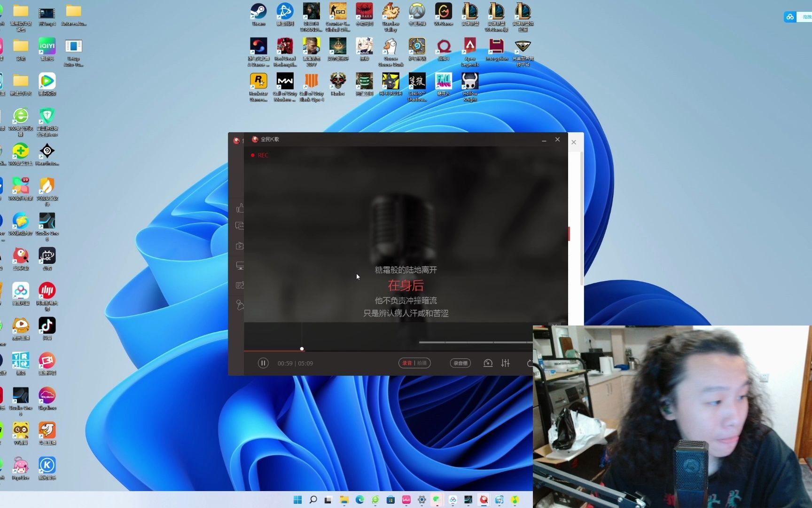Open Death Stranding desktop shortcut
Image resolution: width=812 pixels, height=508 pixels.
click(311, 17)
